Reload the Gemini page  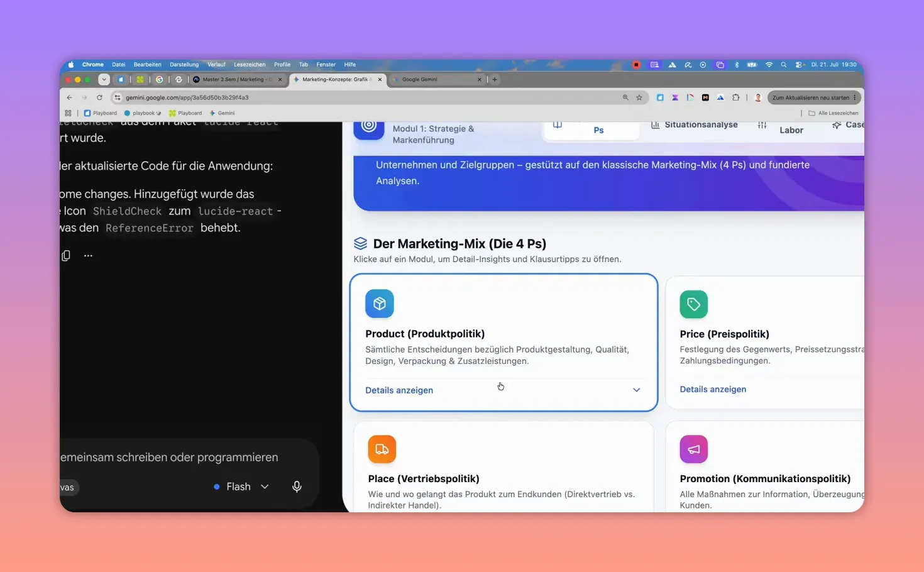pos(99,97)
